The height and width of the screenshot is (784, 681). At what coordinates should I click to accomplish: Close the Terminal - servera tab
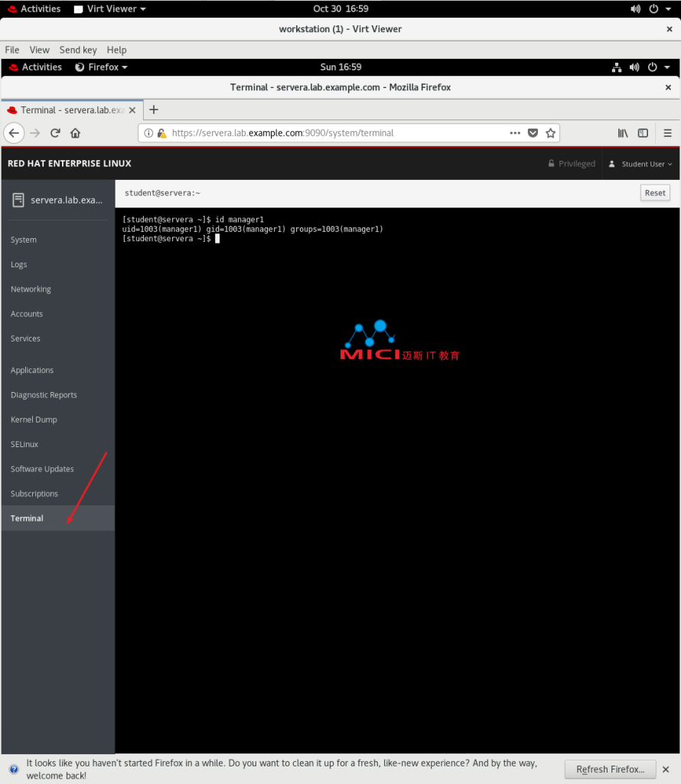click(x=132, y=110)
